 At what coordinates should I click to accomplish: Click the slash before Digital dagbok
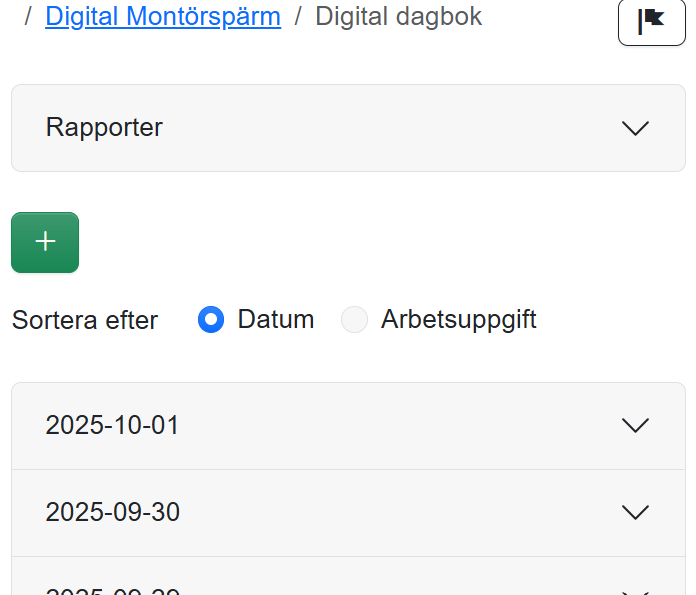(298, 17)
